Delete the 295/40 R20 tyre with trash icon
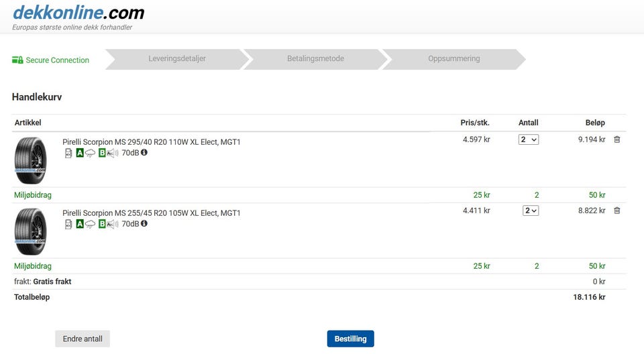The width and height of the screenshot is (644, 354). pyautogui.click(x=617, y=139)
